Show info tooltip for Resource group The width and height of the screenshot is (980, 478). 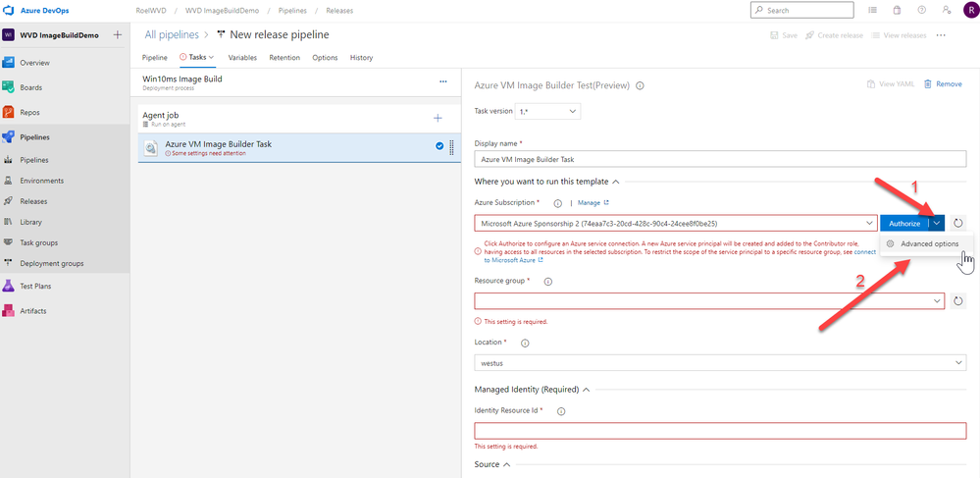[x=548, y=282]
